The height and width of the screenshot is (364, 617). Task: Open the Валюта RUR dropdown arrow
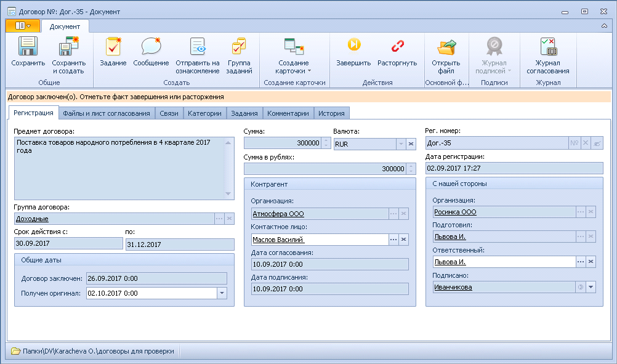click(x=401, y=144)
